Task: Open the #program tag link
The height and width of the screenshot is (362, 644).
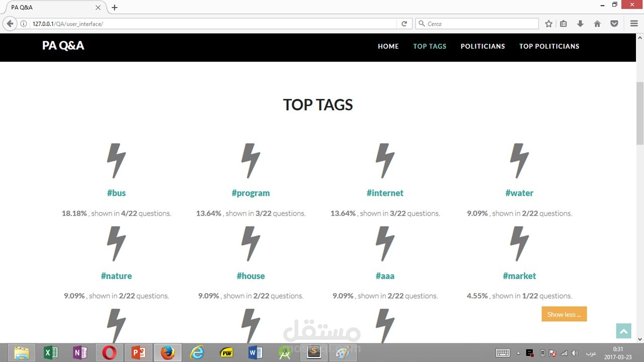Action: (x=251, y=193)
